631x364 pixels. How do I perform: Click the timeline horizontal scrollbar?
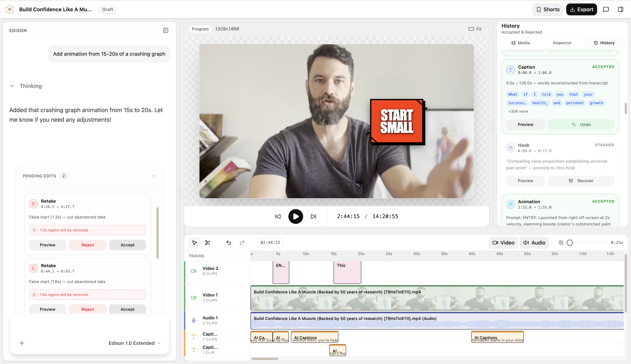click(x=265, y=359)
